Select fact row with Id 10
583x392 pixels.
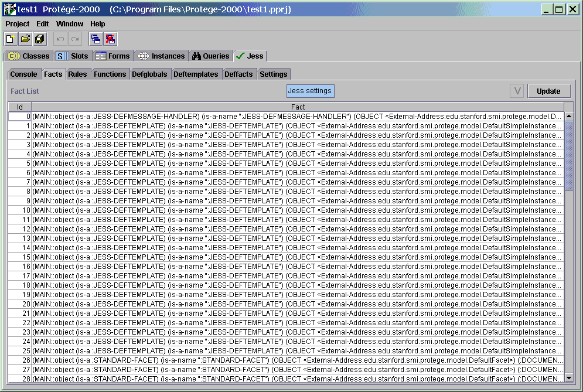(287, 210)
